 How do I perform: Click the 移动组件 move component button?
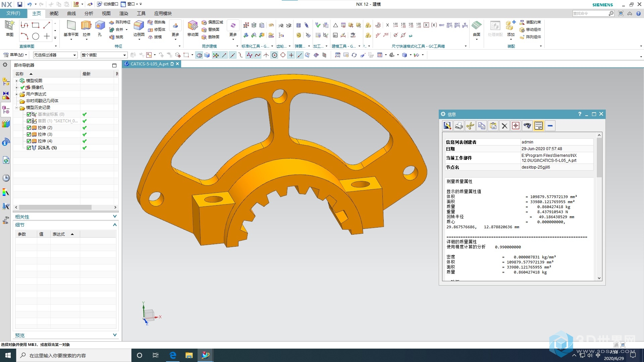click(530, 29)
